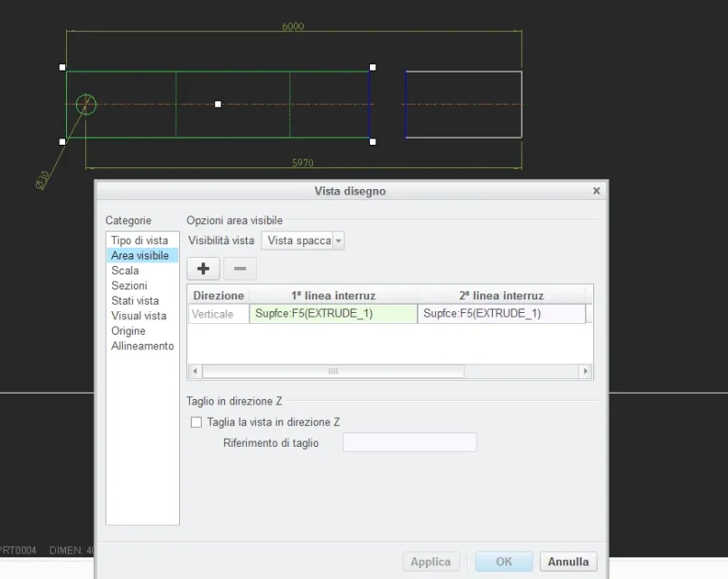Click the Direzione column header

[218, 295]
